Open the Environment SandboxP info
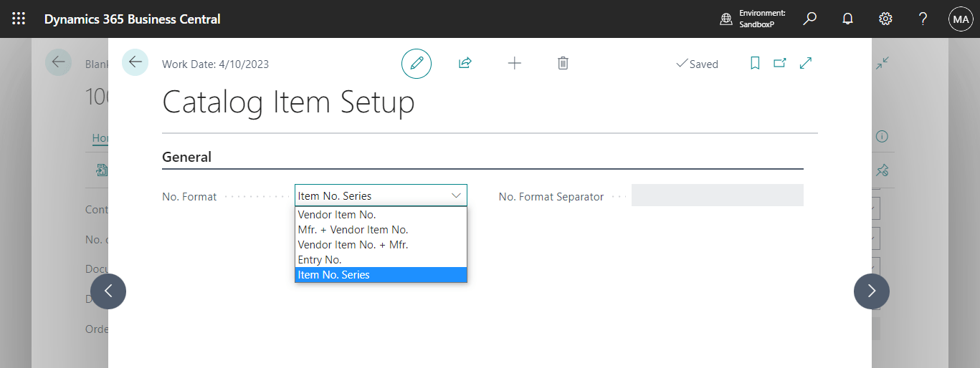This screenshot has height=368, width=980. (753, 19)
